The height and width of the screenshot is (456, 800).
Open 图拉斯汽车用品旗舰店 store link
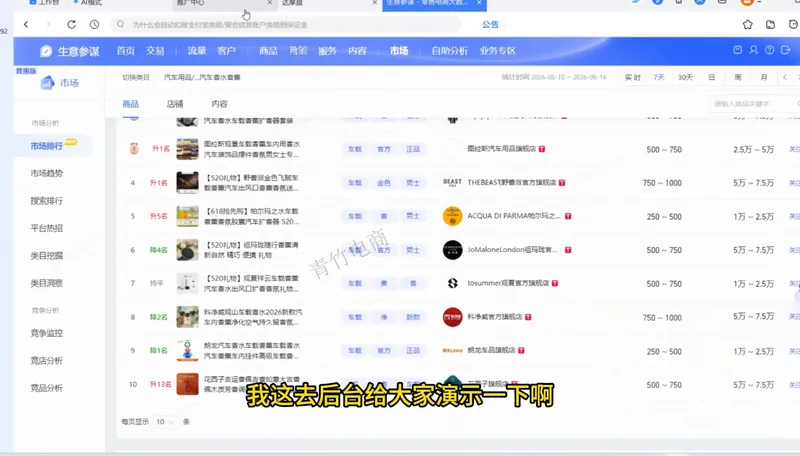(502, 148)
